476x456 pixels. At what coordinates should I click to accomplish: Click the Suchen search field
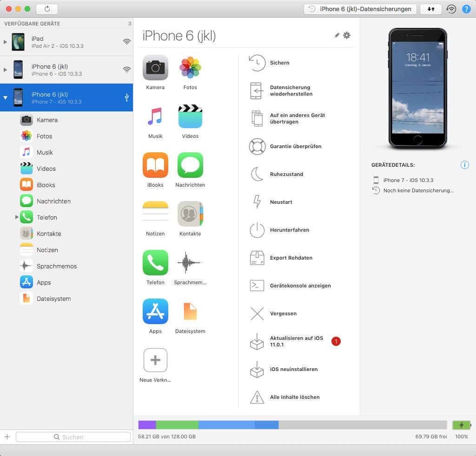pyautogui.click(x=73, y=437)
